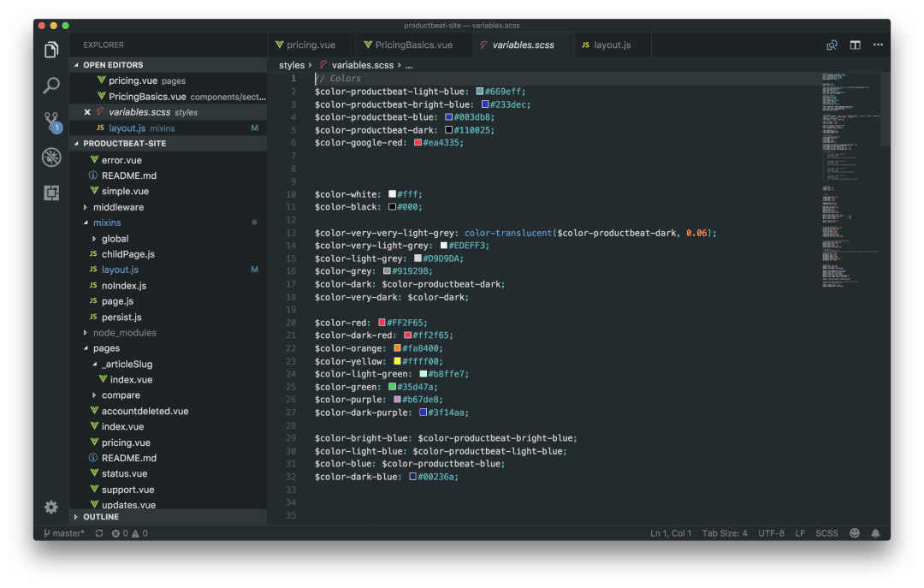The height and width of the screenshot is (588, 924).
Task: Change Tab Size: 4 indentation setting
Action: 725,533
